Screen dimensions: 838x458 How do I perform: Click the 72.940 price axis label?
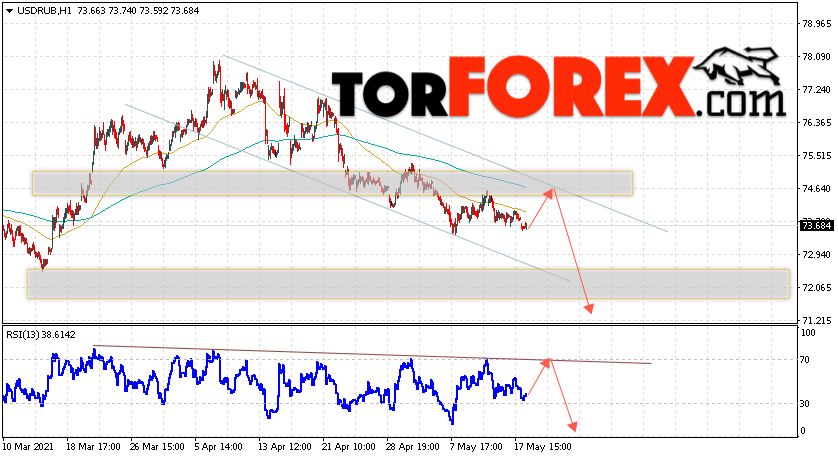[x=817, y=255]
